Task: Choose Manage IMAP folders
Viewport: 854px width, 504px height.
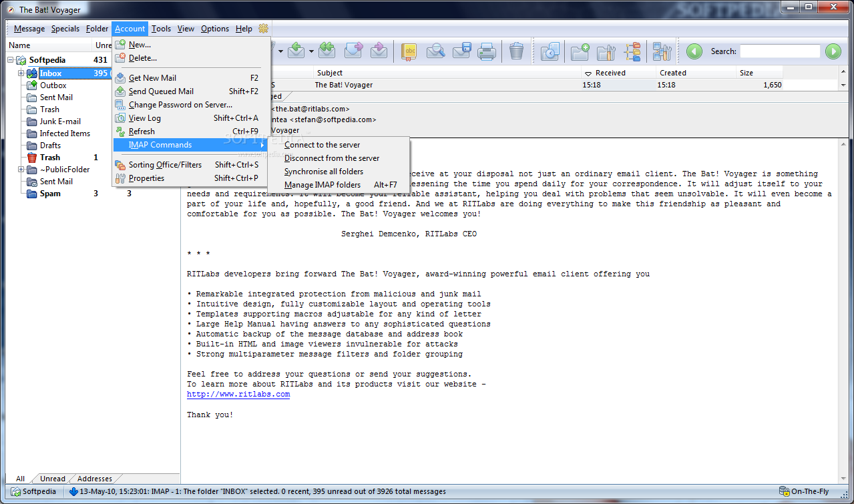Action: point(339,185)
